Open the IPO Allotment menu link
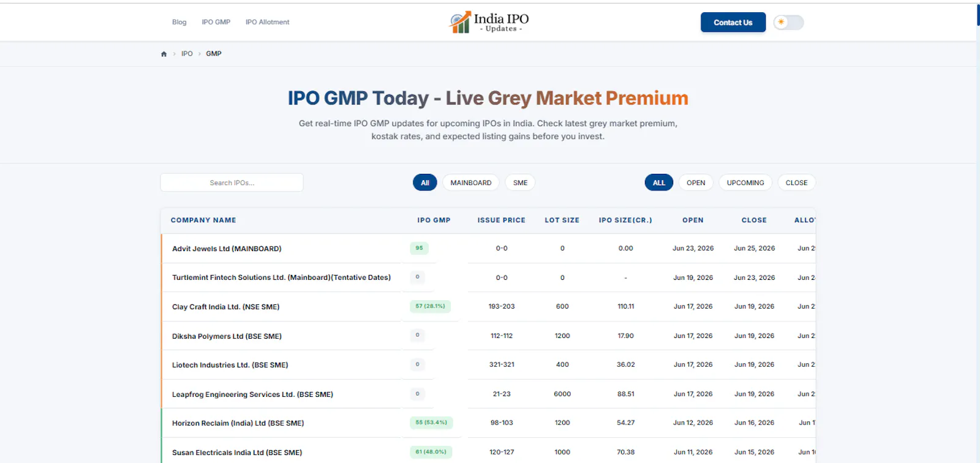Image resolution: width=980 pixels, height=463 pixels. pyautogui.click(x=267, y=22)
